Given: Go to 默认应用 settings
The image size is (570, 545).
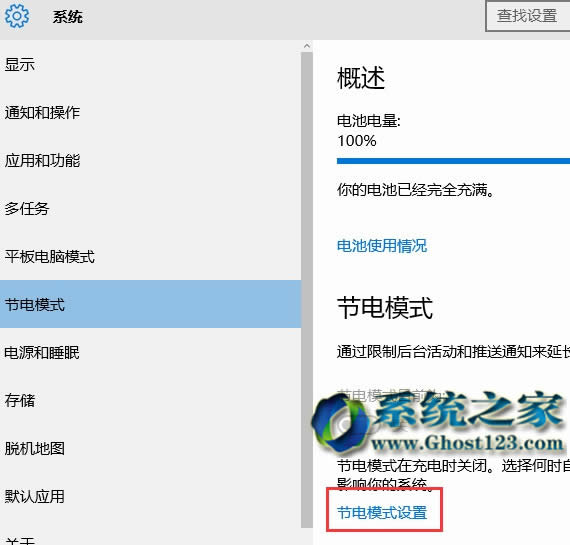Looking at the screenshot, I should (x=150, y=496).
